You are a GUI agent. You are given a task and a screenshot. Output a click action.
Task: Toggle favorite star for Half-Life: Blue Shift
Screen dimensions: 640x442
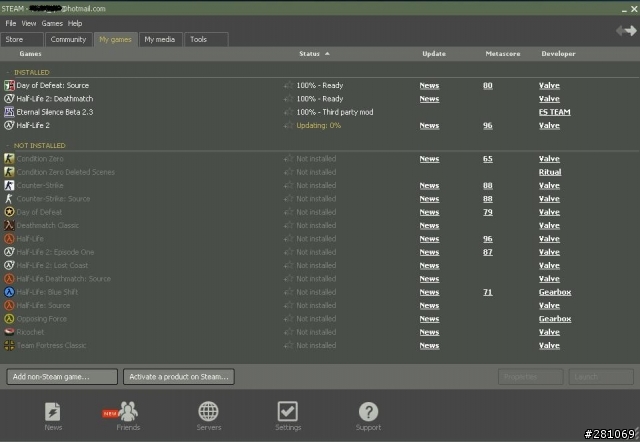pos(289,292)
